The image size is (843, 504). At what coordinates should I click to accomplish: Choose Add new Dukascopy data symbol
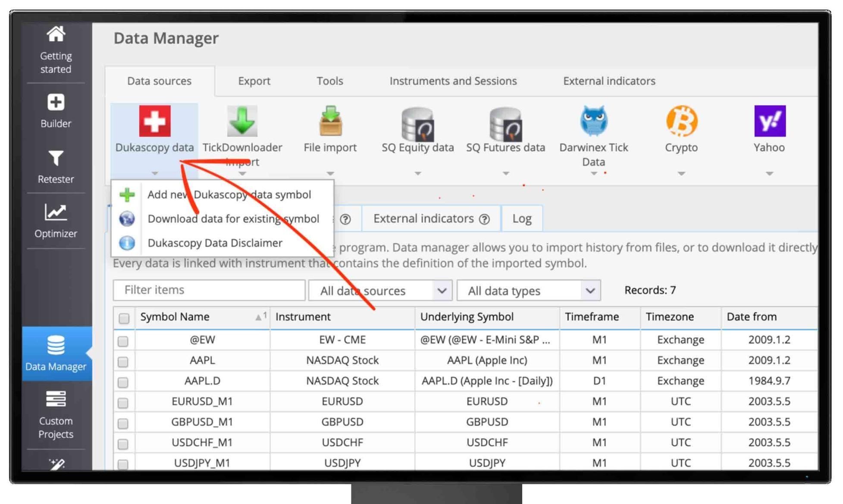pos(229,194)
